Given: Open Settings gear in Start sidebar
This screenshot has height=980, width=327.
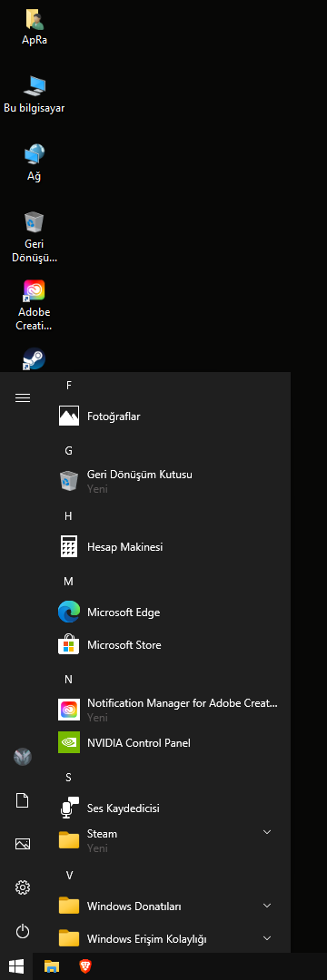Looking at the screenshot, I should [x=23, y=887].
